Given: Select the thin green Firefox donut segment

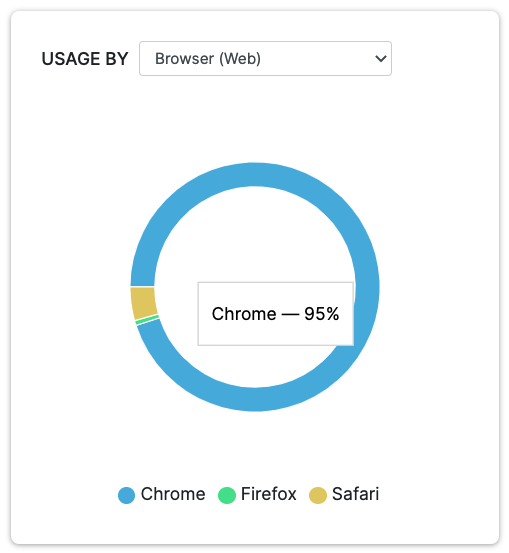Looking at the screenshot, I should coord(147,320).
